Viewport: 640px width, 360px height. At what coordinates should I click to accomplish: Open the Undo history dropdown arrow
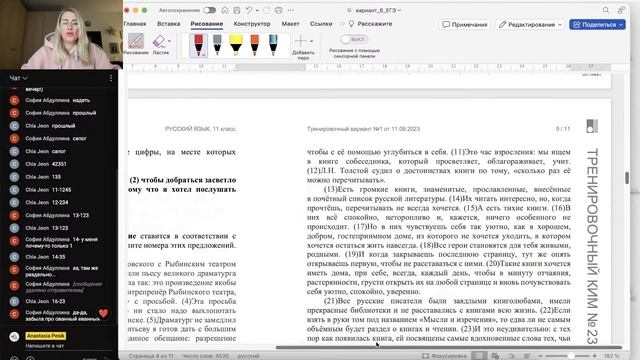tap(257, 11)
